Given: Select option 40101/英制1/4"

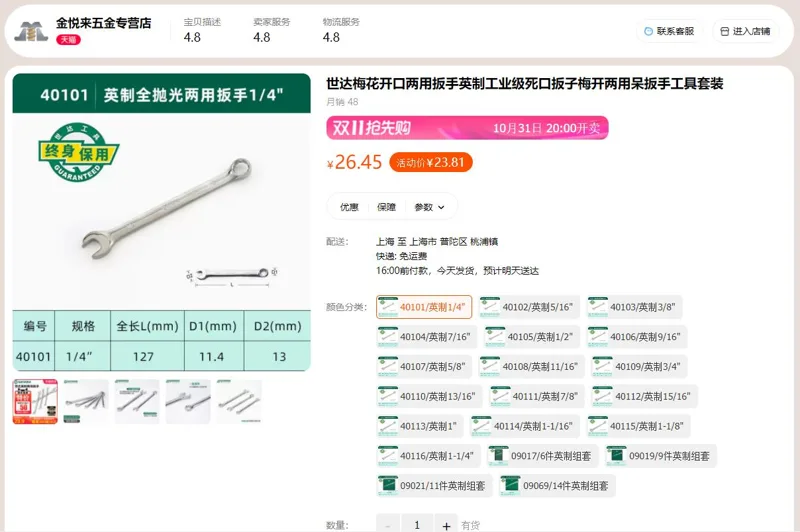Looking at the screenshot, I should click(424, 307).
